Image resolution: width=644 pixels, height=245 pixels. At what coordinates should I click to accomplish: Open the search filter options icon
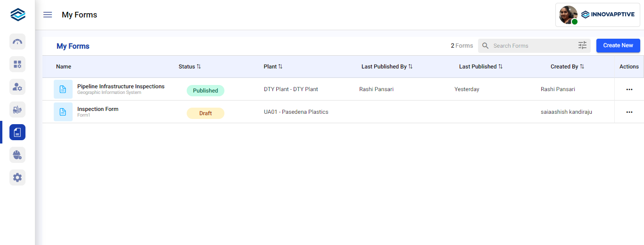[583, 46]
